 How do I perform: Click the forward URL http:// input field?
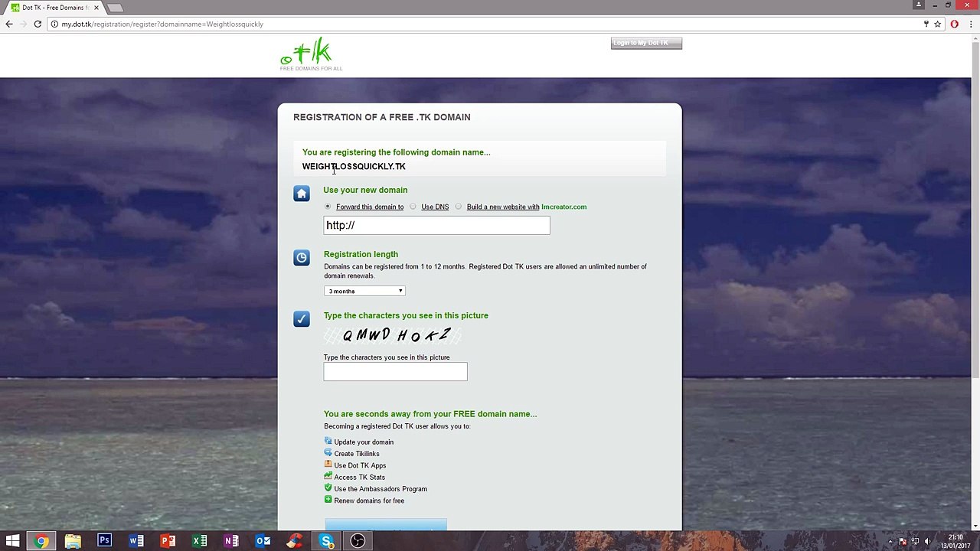[436, 225]
